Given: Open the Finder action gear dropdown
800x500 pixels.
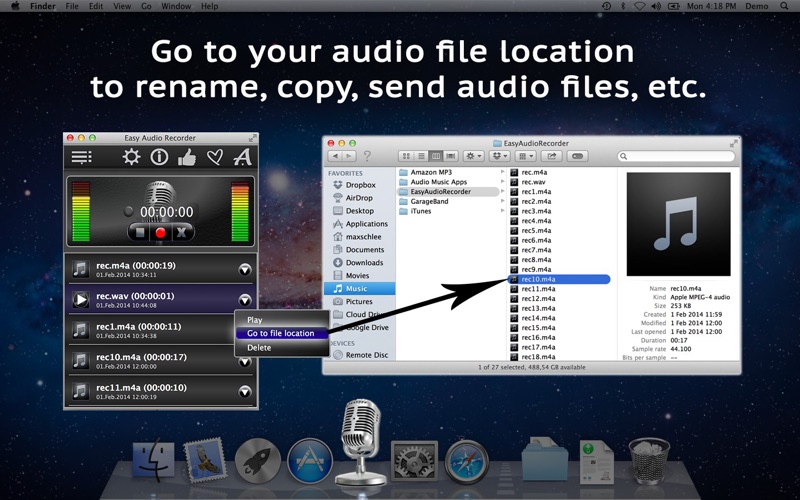Looking at the screenshot, I should click(x=473, y=156).
